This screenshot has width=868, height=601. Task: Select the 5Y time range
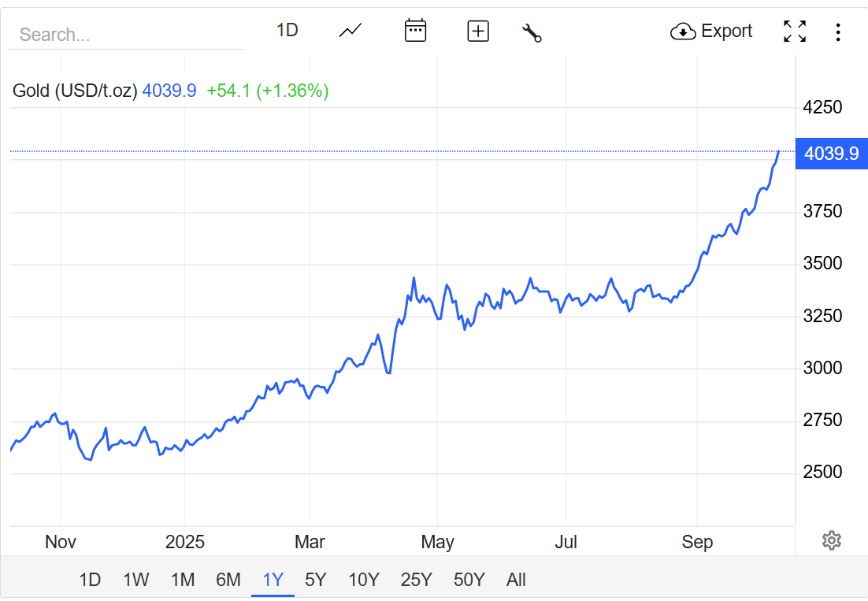(315, 581)
